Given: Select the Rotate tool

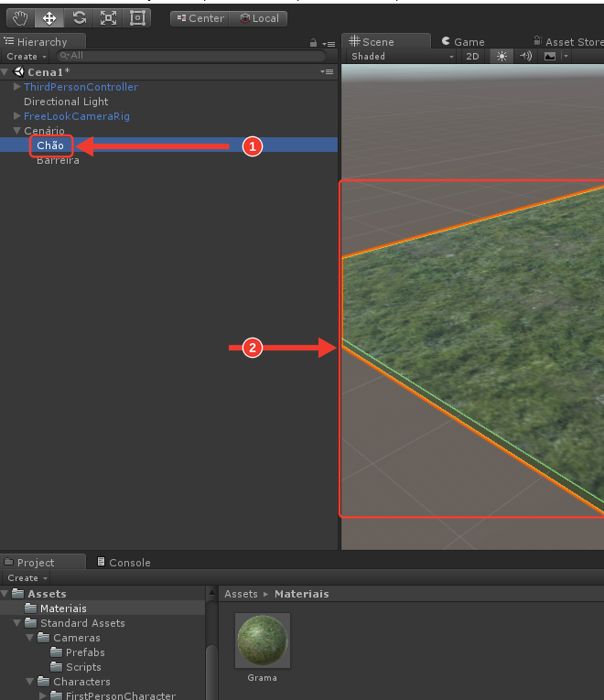Looking at the screenshot, I should pos(79,18).
